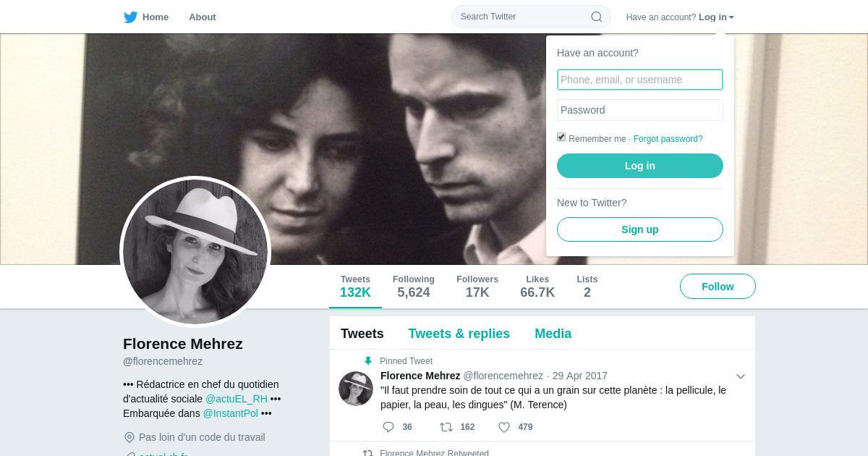Click the Twitter bird logo icon
The height and width of the screenshot is (456, 868).
(130, 17)
